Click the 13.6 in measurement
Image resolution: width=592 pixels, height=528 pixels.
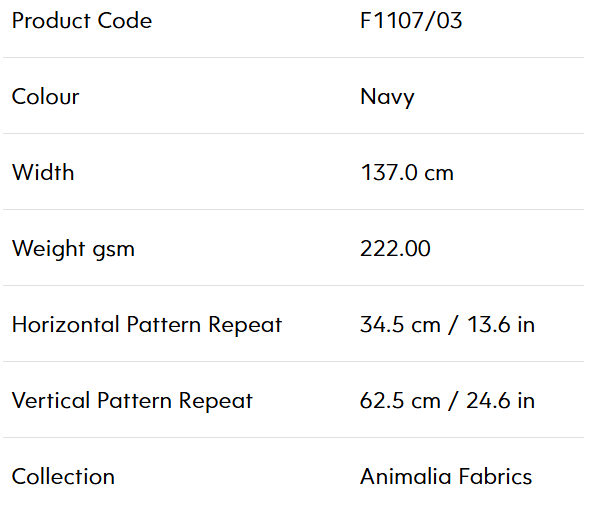501,324
